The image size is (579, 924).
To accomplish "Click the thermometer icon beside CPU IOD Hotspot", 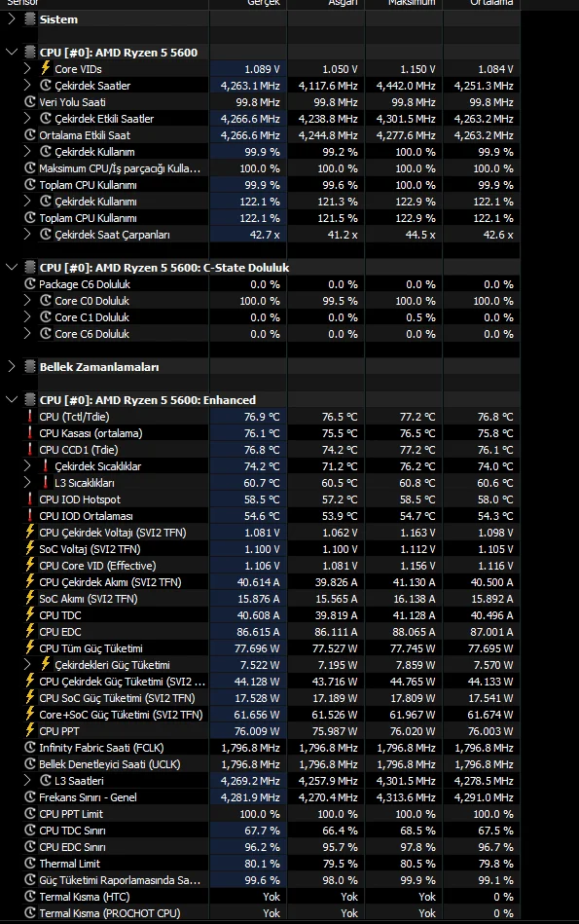I will pos(30,499).
